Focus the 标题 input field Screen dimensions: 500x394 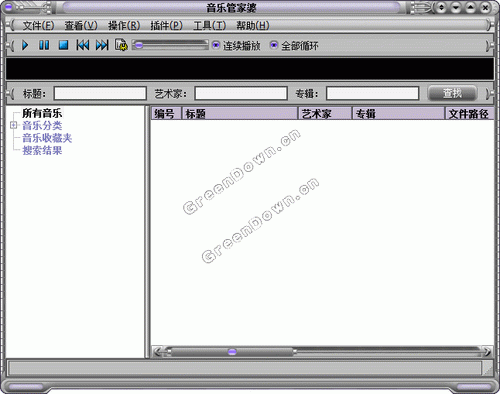[100, 93]
